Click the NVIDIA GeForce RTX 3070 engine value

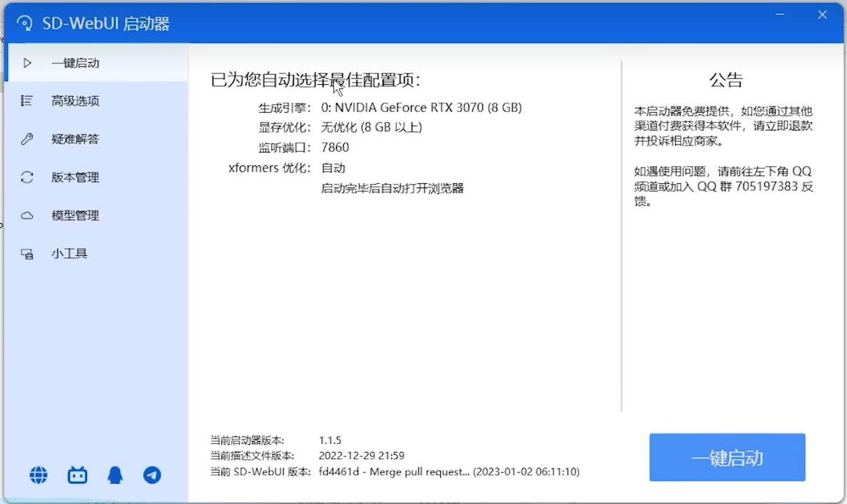421,108
